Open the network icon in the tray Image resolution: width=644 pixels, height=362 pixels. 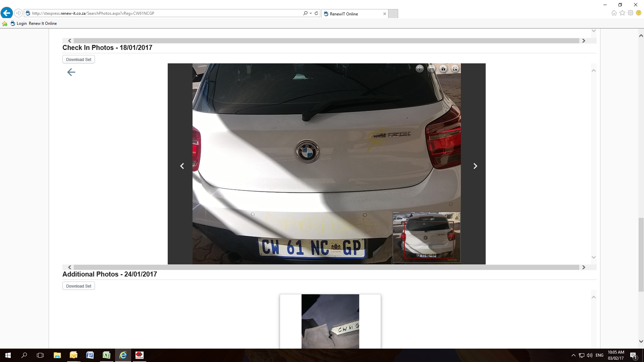tap(582, 355)
